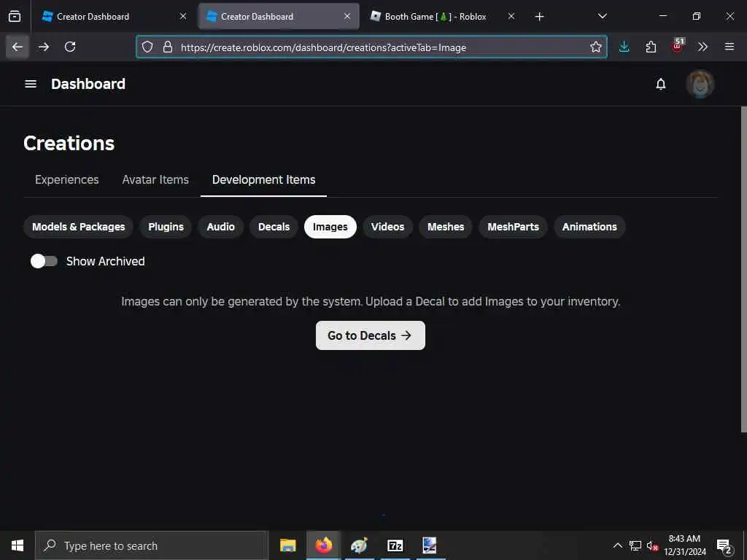Open the Windows Start menu
Image resolution: width=747 pixels, height=560 pixels.
(18, 545)
